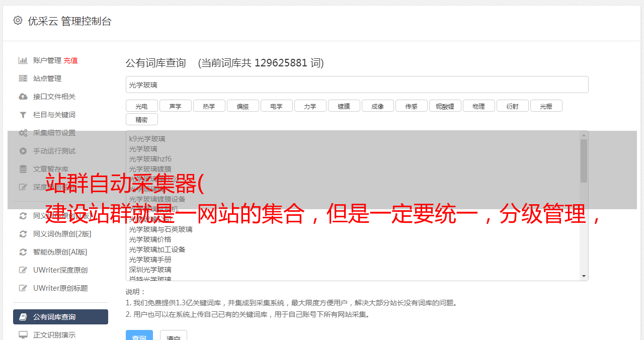The image size is (644, 340).
Task: Select 光学玻璃加工设备 in the result list
Action: (x=157, y=249)
